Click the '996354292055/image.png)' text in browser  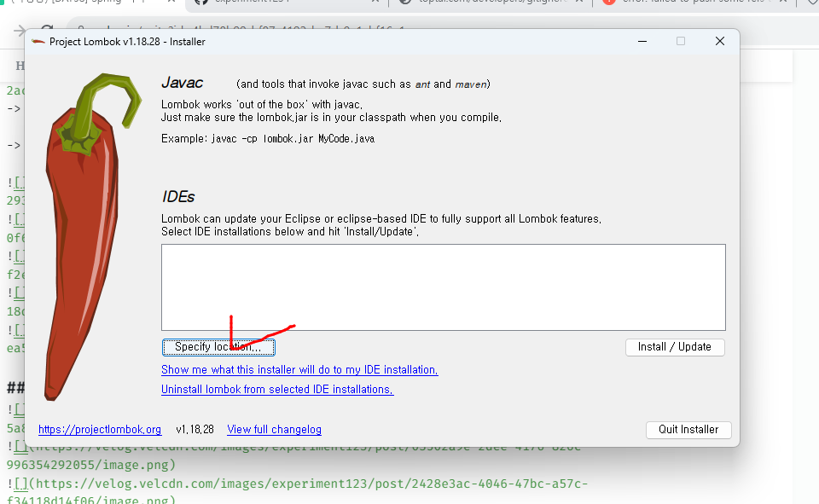91,466
